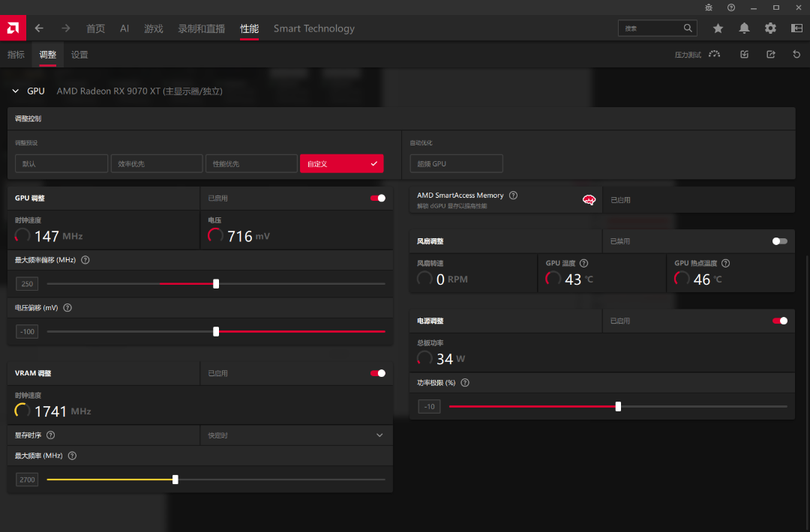Click the search input field
This screenshot has width=810, height=532.
pos(651,28)
